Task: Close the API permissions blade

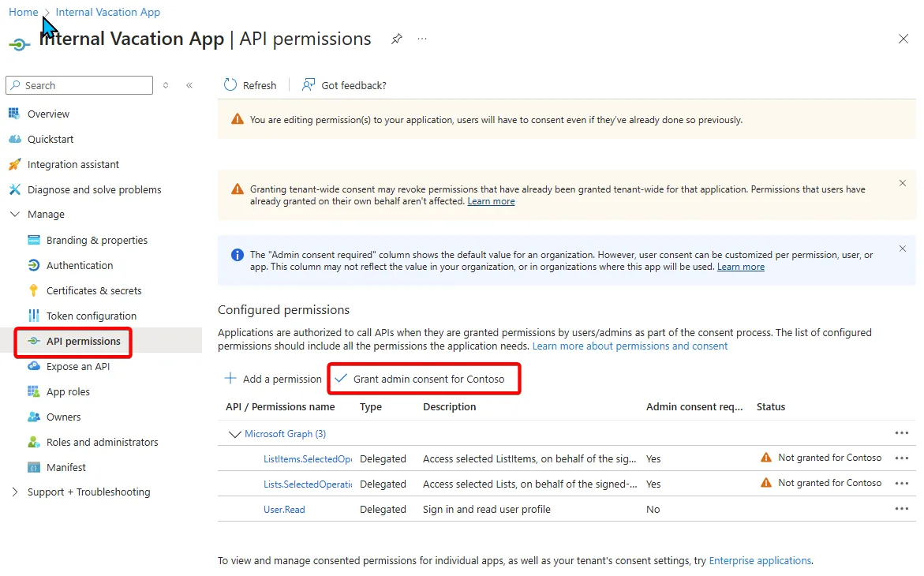Action: pos(903,39)
